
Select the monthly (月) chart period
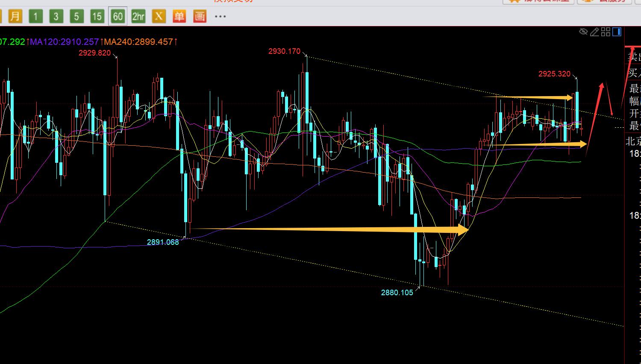tap(15, 17)
